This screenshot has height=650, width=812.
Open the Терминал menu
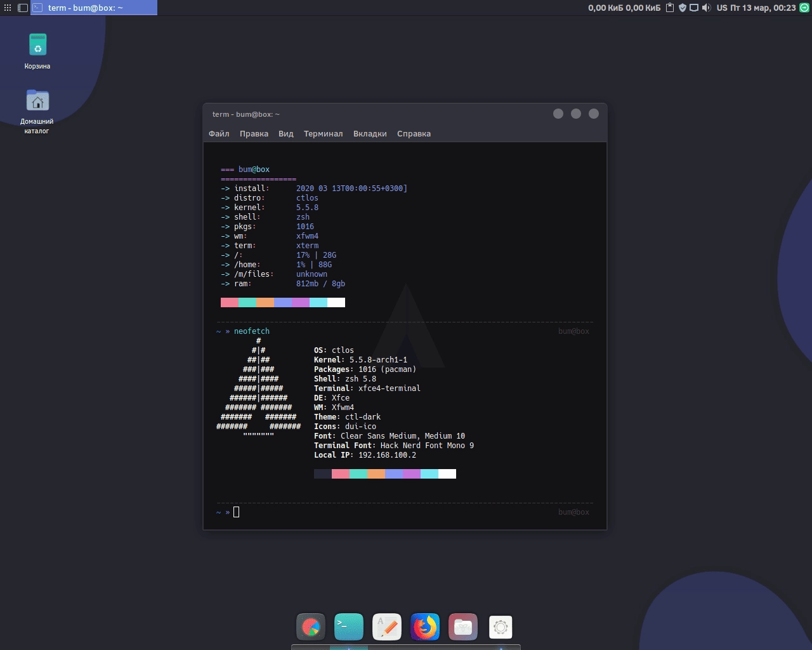(323, 133)
